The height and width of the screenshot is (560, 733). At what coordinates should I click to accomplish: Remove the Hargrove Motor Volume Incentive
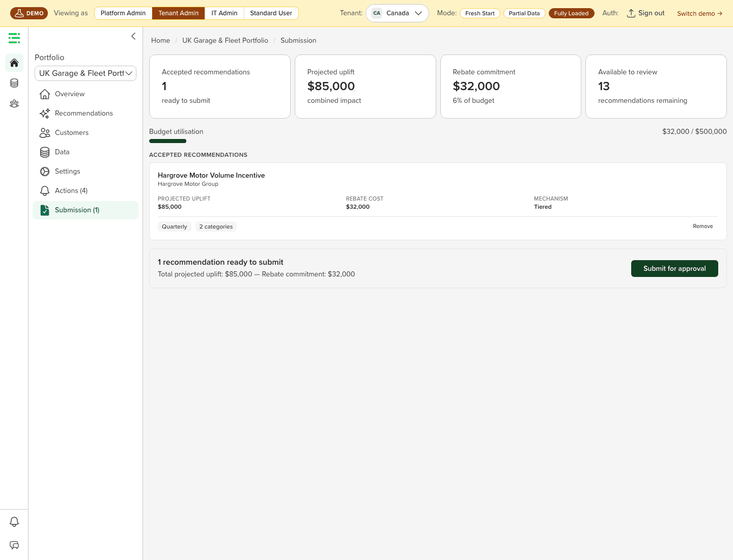[702, 227]
